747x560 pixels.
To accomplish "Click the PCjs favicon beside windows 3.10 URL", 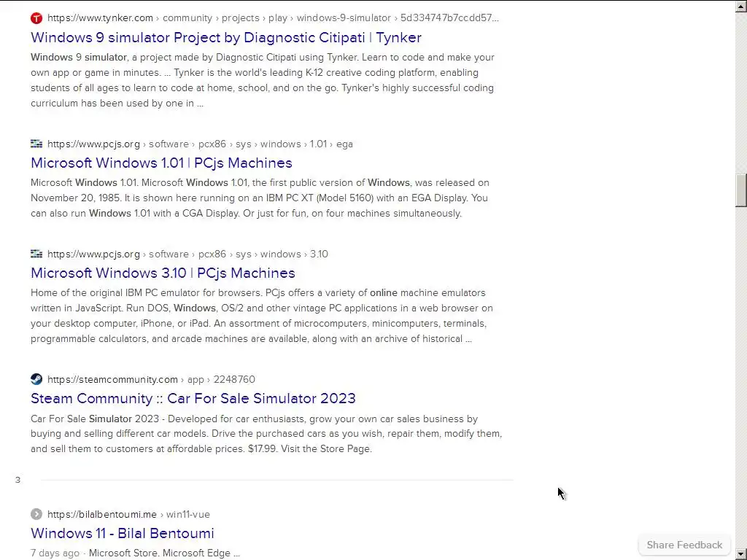I will pyautogui.click(x=36, y=254).
